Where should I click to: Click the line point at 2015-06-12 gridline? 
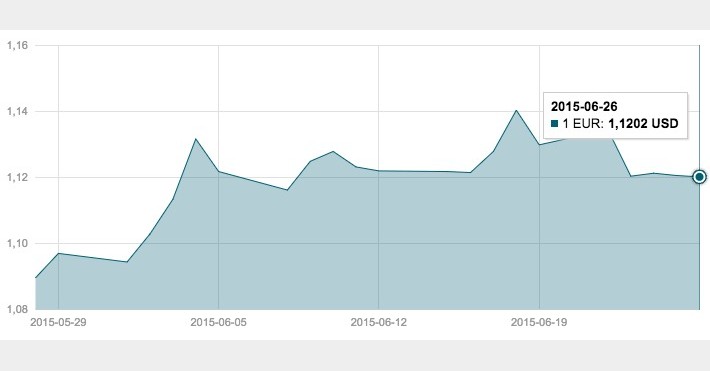(x=379, y=171)
